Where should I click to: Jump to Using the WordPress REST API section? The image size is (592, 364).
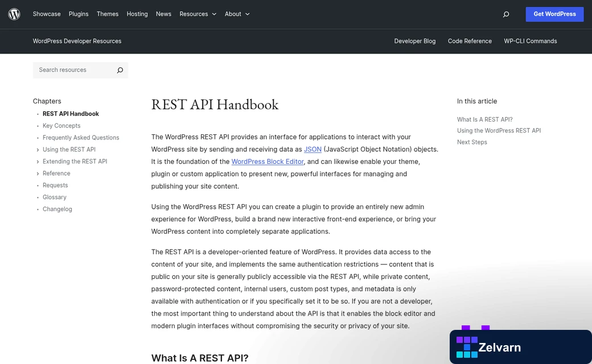[499, 130]
